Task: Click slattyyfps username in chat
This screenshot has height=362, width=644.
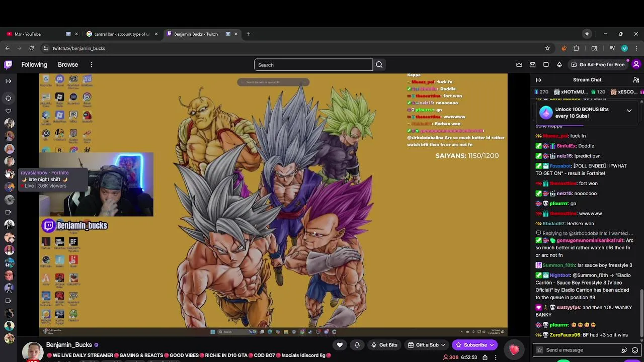Action: (569, 308)
